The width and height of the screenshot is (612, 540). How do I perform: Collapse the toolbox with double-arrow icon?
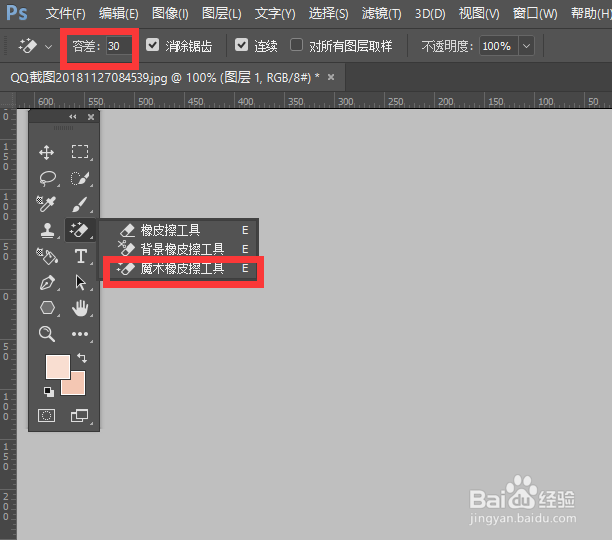(x=73, y=117)
